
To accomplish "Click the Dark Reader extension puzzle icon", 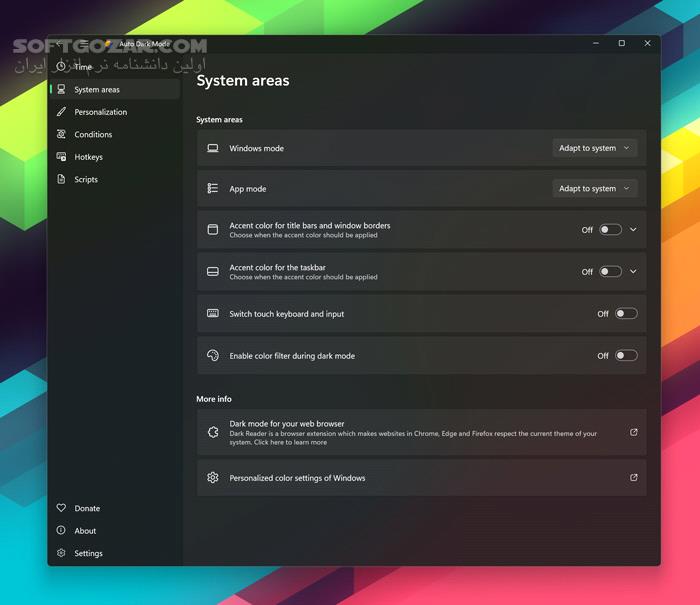I will point(213,432).
